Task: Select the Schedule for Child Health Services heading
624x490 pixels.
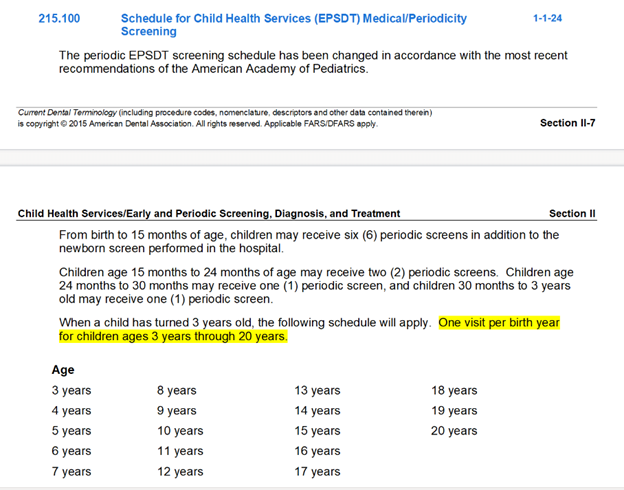Action: coord(292,25)
